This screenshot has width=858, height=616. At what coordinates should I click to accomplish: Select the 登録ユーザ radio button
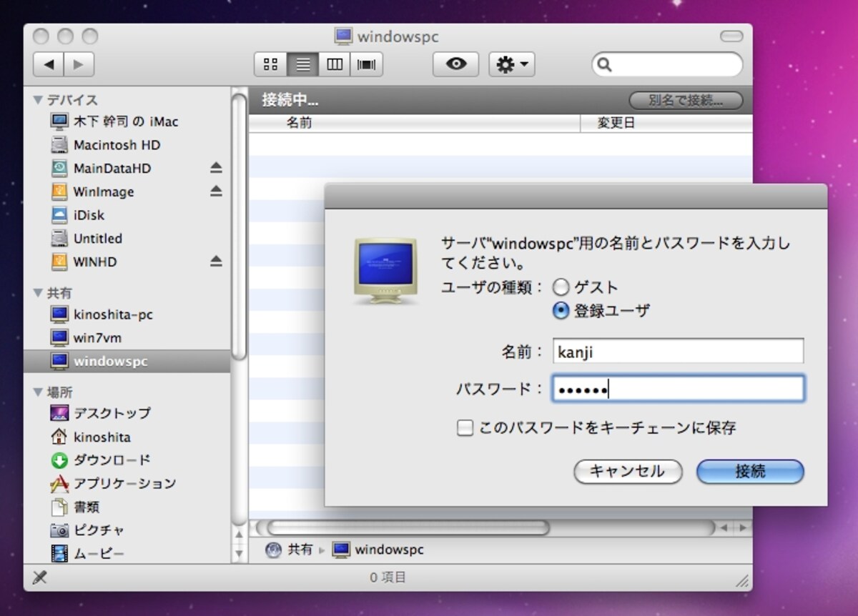561,311
